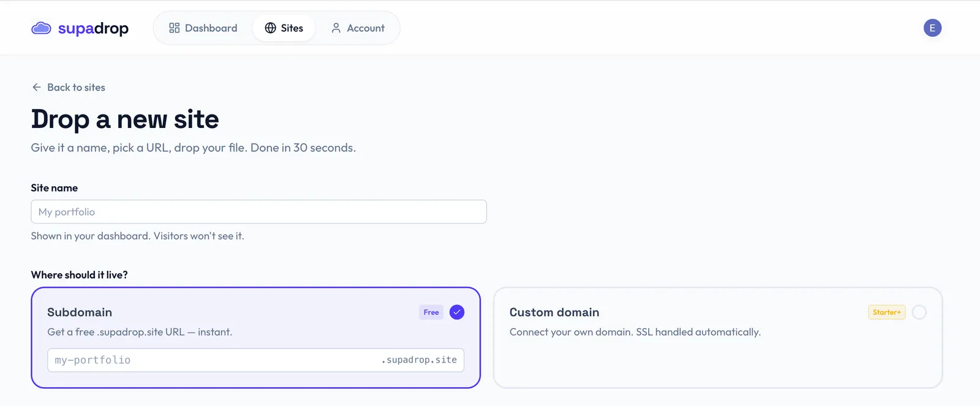This screenshot has width=980, height=406.
Task: Select the checked Subdomain radio indicator
Action: (457, 312)
